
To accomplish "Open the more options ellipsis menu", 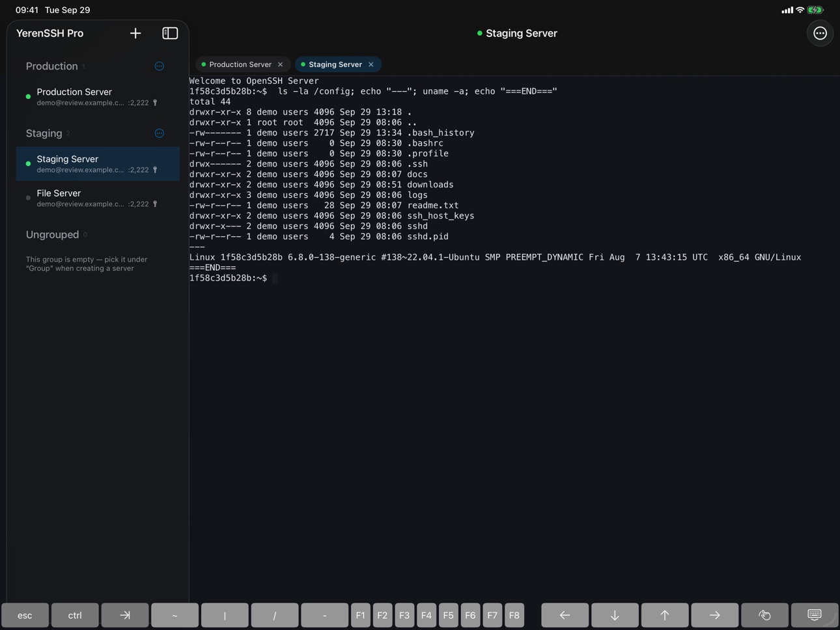I will [820, 33].
